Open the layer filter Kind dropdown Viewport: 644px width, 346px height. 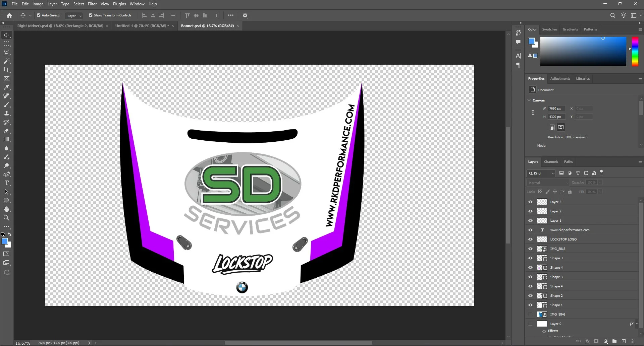pyautogui.click(x=541, y=174)
